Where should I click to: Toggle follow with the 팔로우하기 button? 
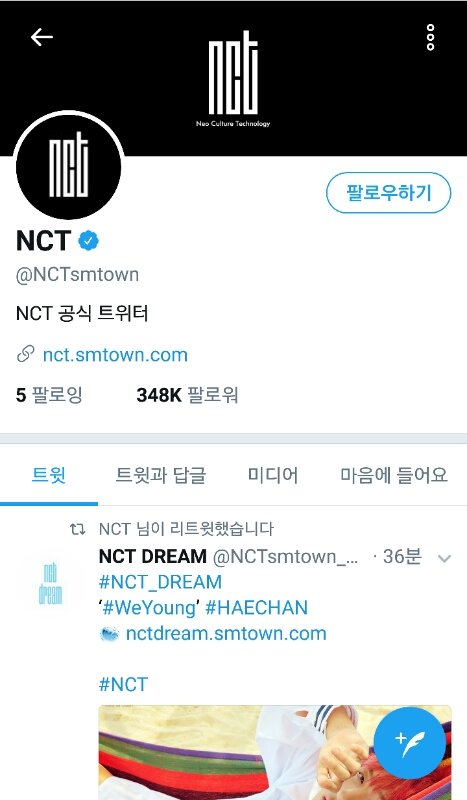tap(388, 193)
